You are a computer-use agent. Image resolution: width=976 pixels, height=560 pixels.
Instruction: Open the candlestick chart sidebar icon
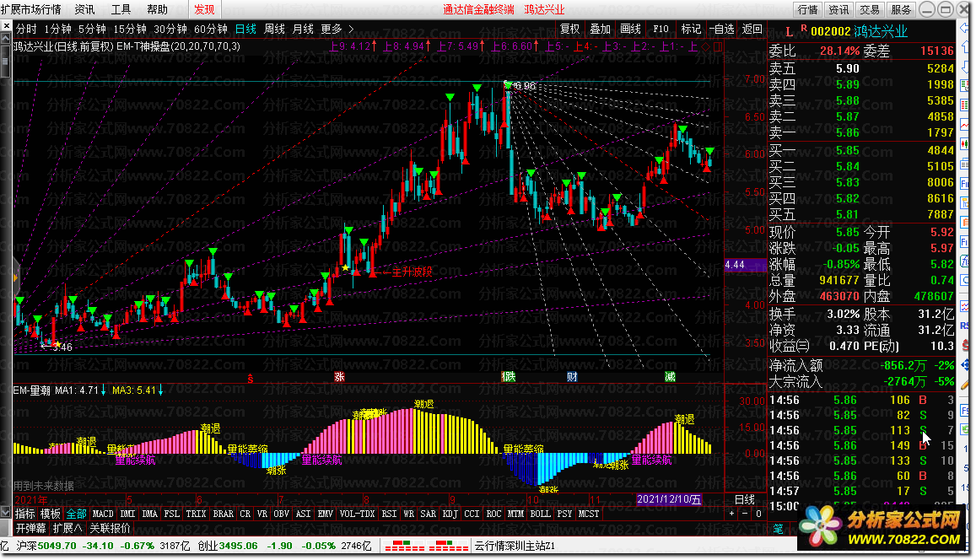(965, 144)
